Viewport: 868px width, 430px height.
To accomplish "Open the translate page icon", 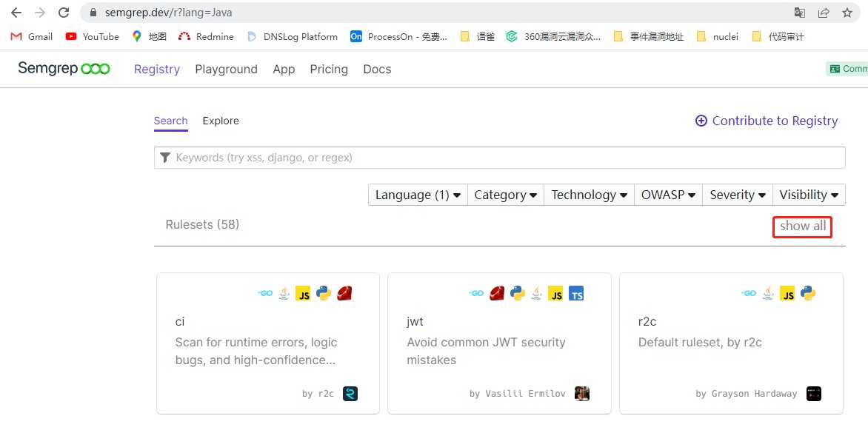I will (799, 13).
